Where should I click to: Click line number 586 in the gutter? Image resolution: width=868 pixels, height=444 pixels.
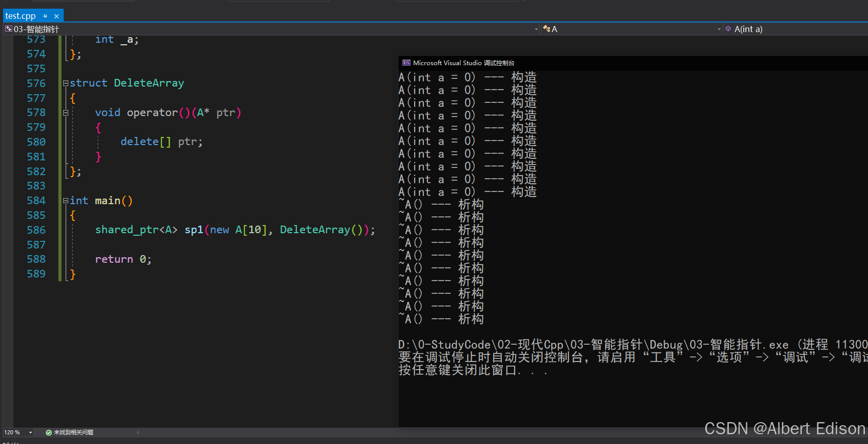click(x=36, y=230)
